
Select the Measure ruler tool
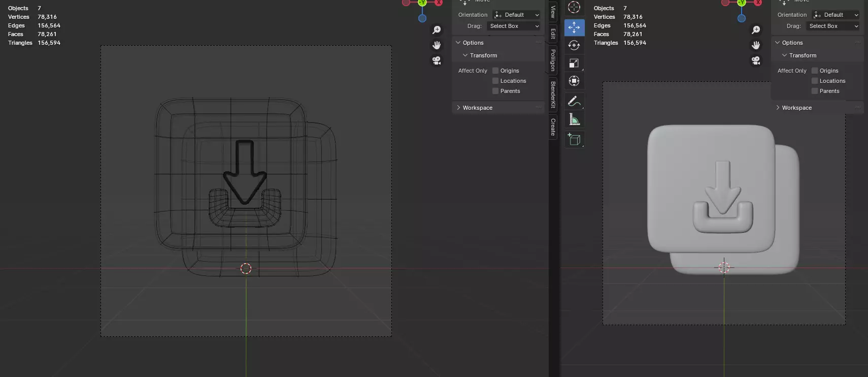pos(574,119)
